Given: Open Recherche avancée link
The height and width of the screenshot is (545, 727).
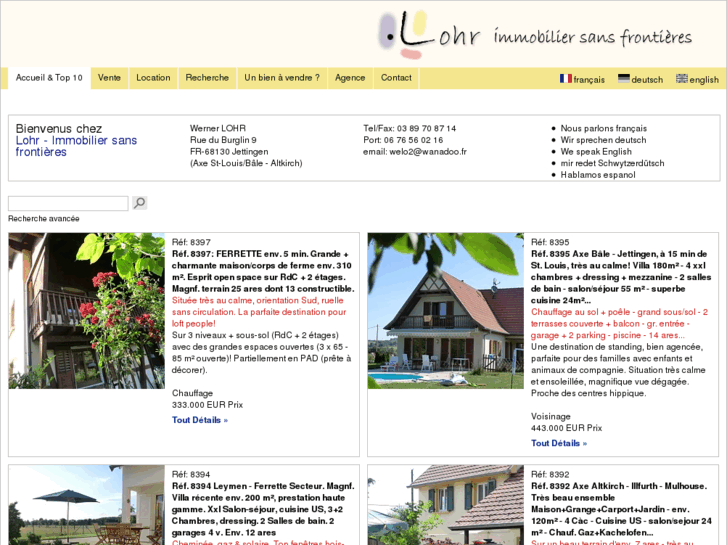Looking at the screenshot, I should (44, 218).
